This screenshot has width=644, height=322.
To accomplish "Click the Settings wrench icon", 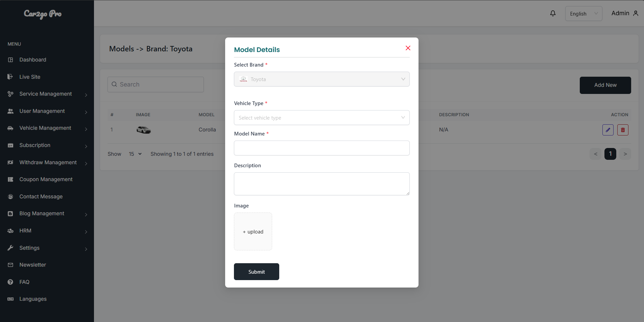I will point(10,248).
